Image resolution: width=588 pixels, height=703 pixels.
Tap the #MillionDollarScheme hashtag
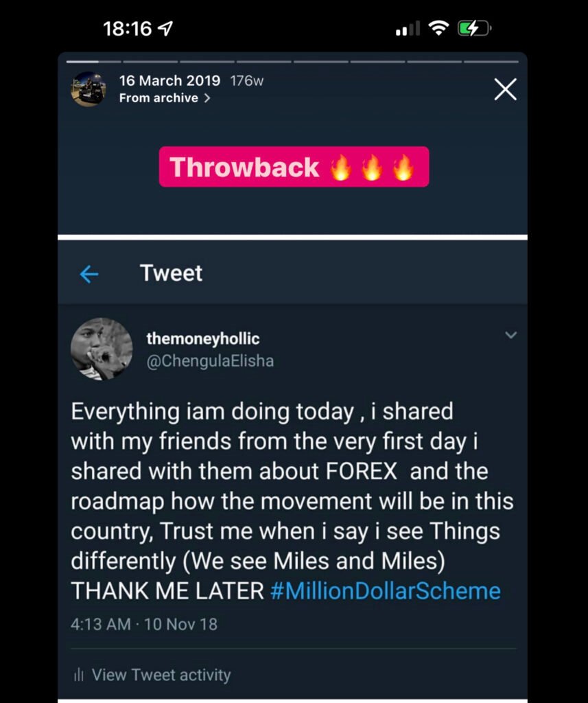pos(386,591)
